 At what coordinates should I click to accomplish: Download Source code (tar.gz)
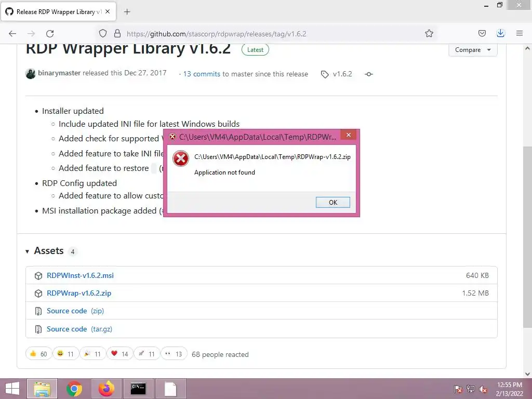coord(79,329)
